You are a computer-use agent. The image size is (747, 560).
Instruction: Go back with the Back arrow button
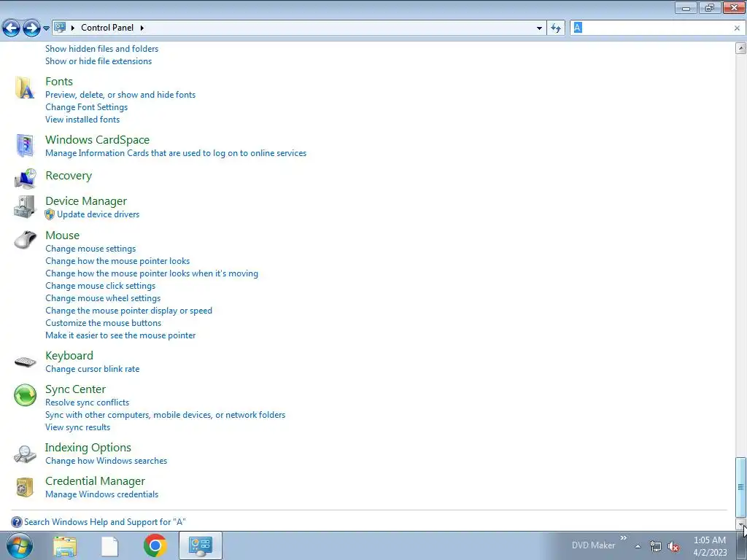point(12,28)
